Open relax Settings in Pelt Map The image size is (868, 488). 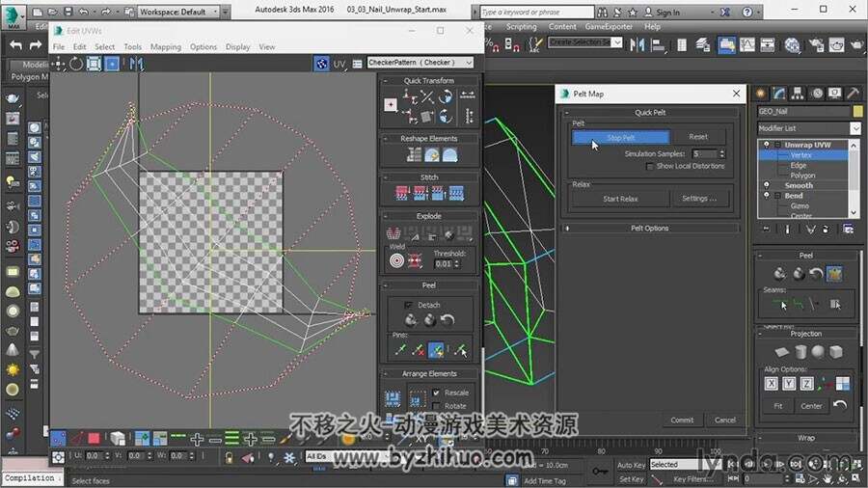pyautogui.click(x=698, y=198)
